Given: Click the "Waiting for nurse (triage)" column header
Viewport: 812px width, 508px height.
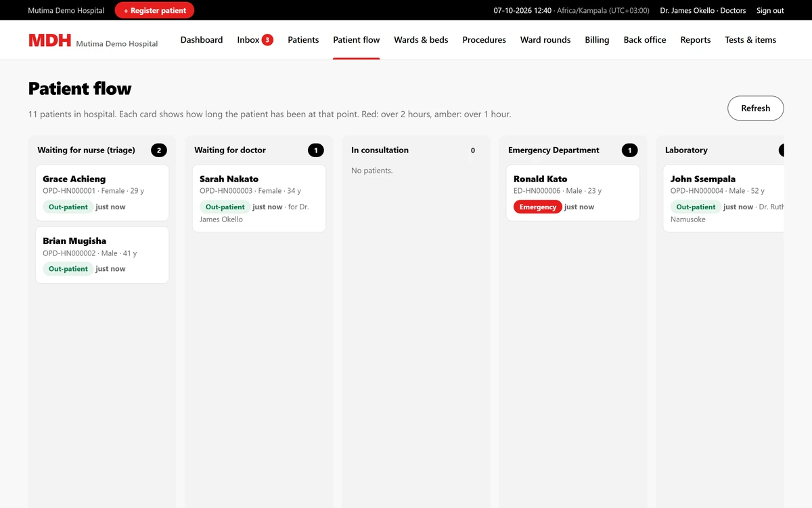Looking at the screenshot, I should 87,150.
